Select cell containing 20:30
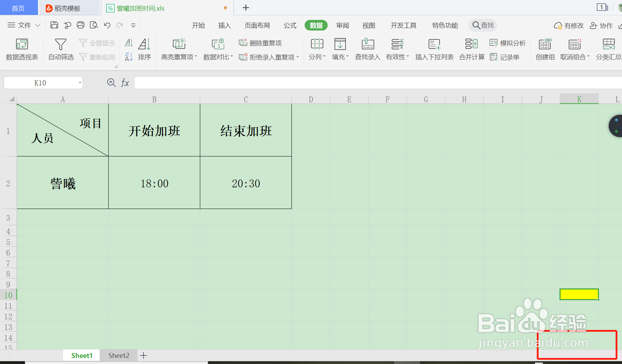The image size is (622, 364). (x=246, y=183)
